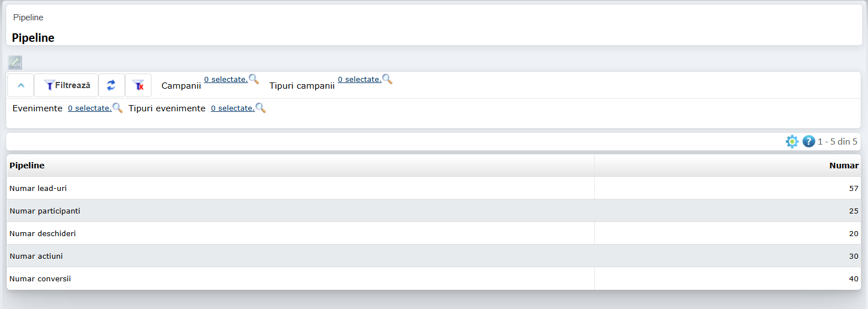This screenshot has height=309, width=868.
Task: Click the Pipeline breadcrumb text
Action: click(28, 18)
